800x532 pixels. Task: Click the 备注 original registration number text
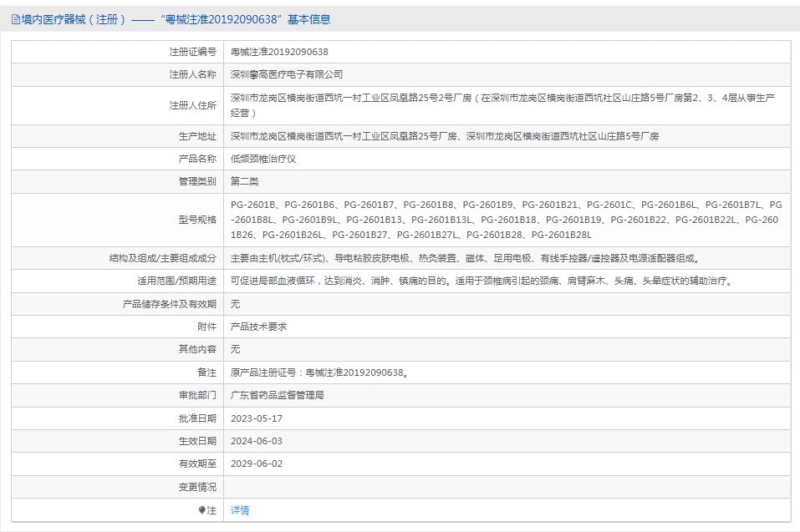click(319, 372)
